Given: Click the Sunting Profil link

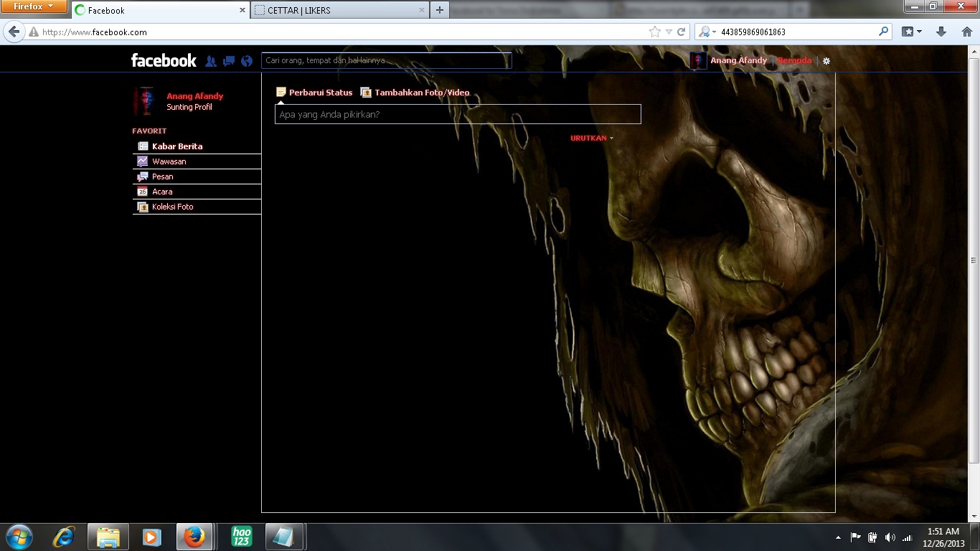Looking at the screenshot, I should click(x=189, y=107).
